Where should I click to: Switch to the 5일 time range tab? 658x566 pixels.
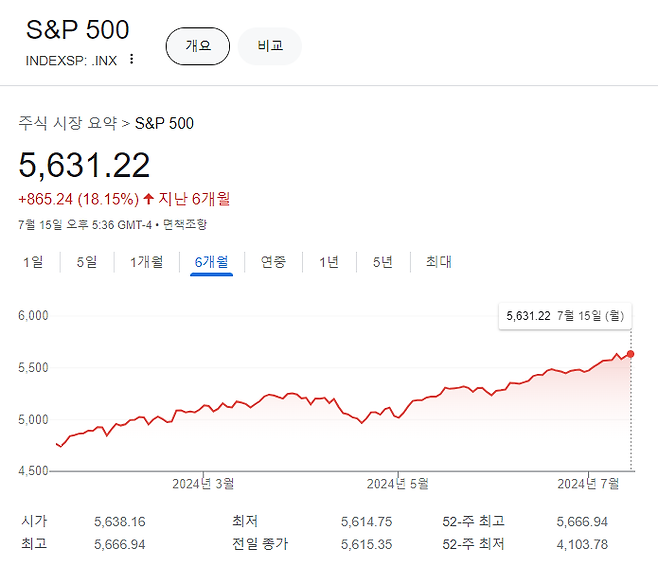[87, 262]
